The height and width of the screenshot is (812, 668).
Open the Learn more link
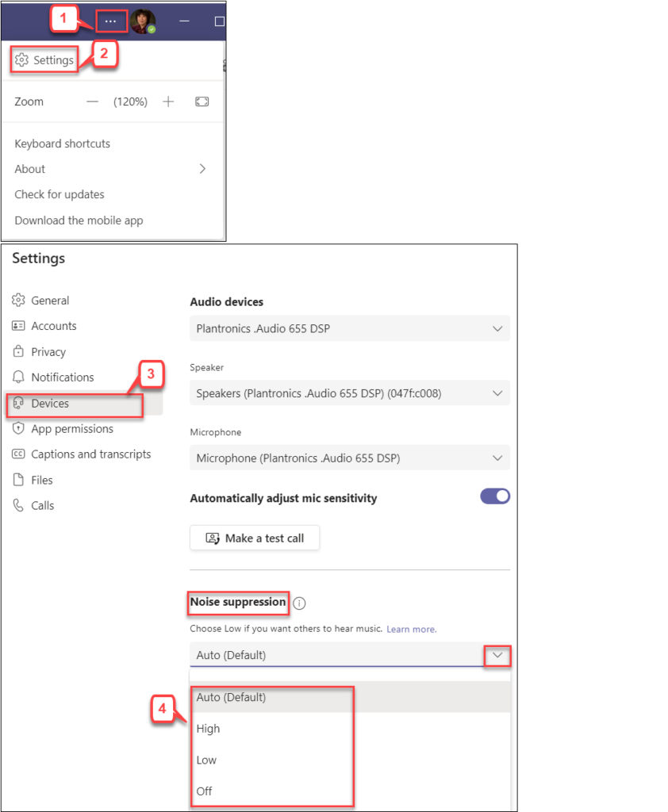(x=410, y=629)
